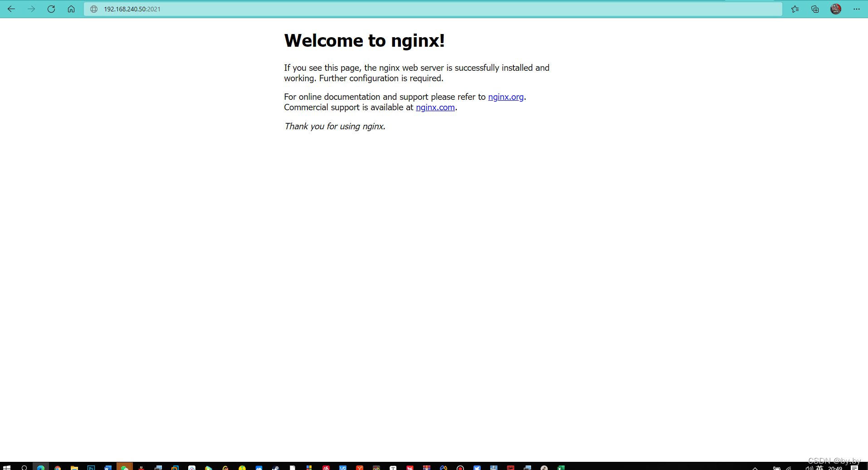Go back to the previous page
The image size is (868, 470).
tap(11, 9)
